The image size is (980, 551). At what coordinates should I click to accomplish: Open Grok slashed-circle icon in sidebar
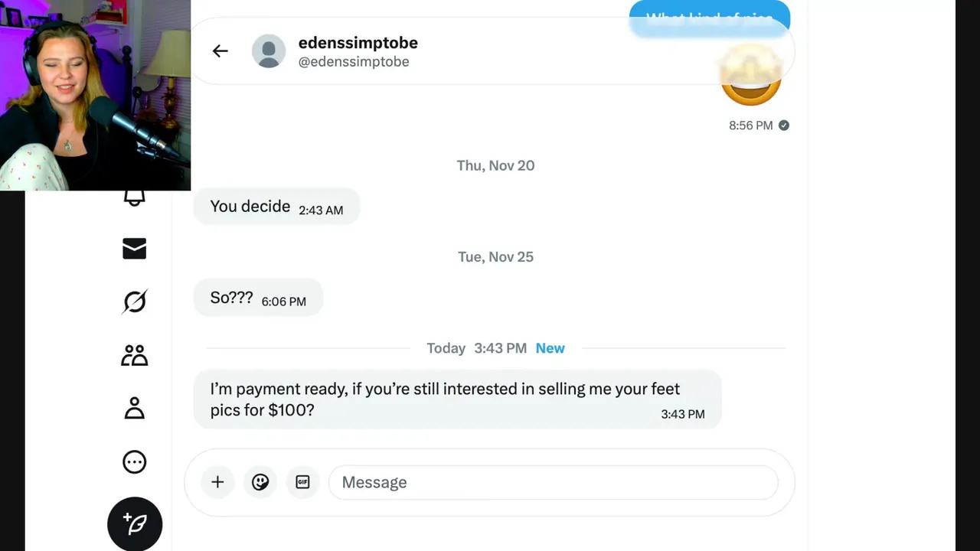pos(135,302)
